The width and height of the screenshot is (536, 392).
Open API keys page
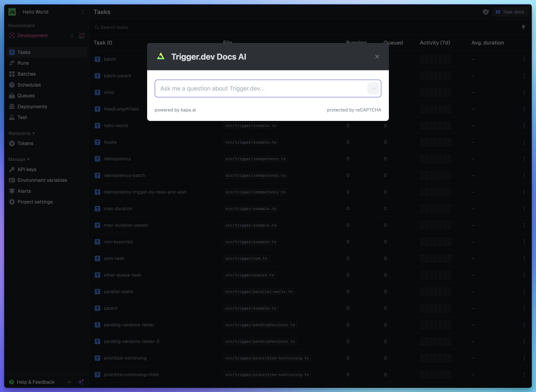click(47, 169)
